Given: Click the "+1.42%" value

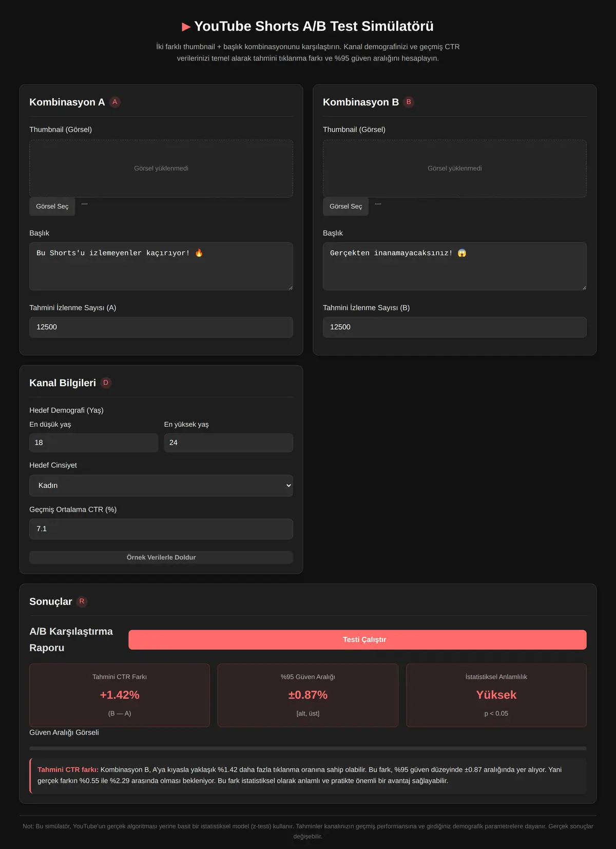Looking at the screenshot, I should click(x=120, y=695).
